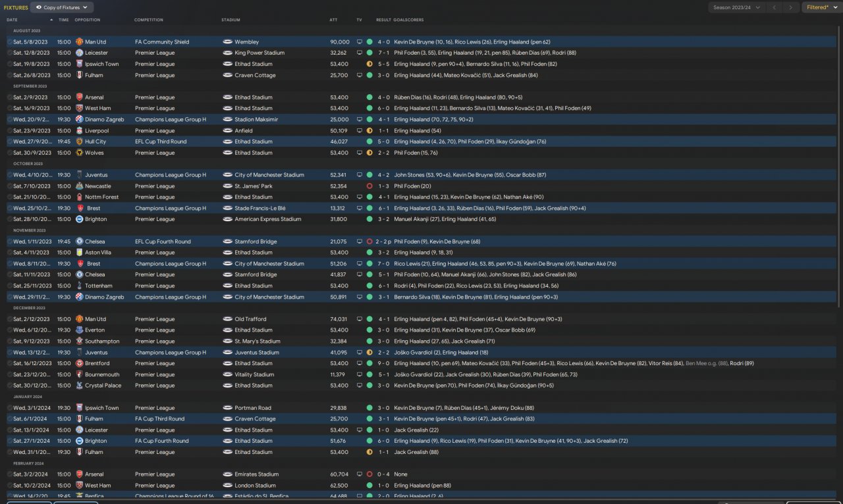Tick the selection circle for Sat, 5/8/2023 fixture

tap(9, 42)
